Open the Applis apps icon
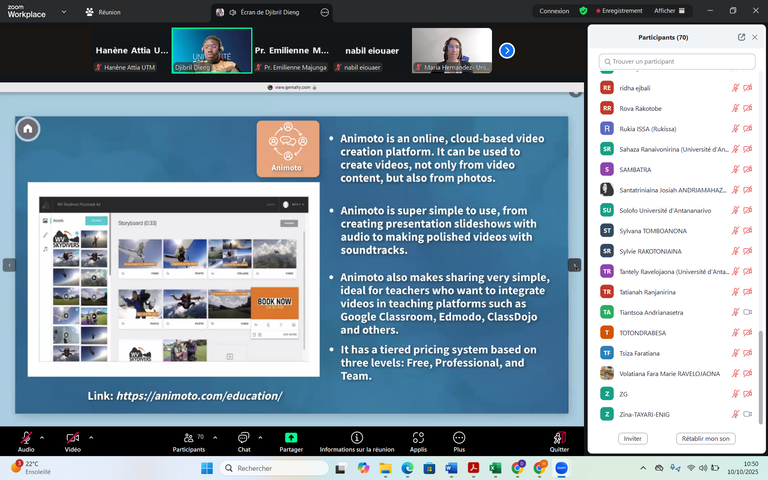The width and height of the screenshot is (768, 480). point(418,437)
